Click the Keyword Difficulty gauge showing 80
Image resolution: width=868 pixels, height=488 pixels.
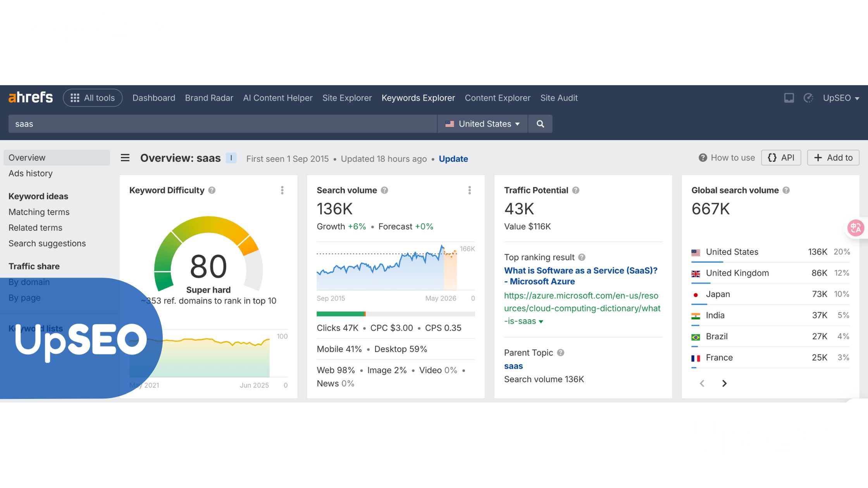[x=208, y=254]
